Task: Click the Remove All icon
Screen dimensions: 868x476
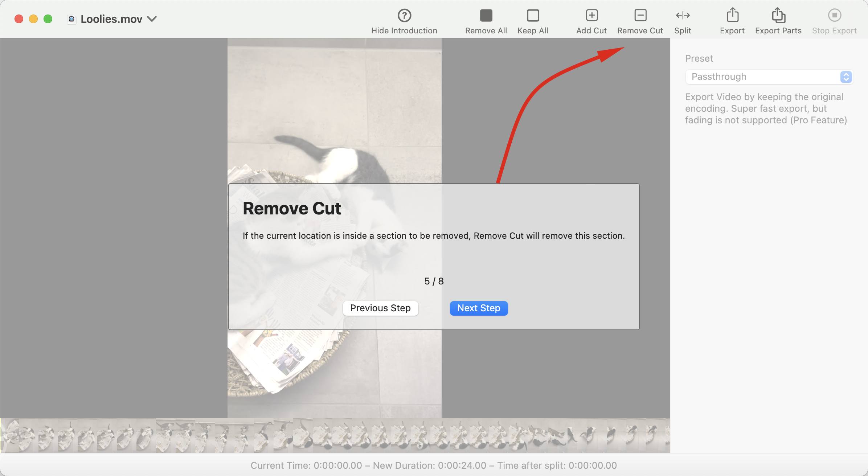Action: pyautogui.click(x=486, y=15)
